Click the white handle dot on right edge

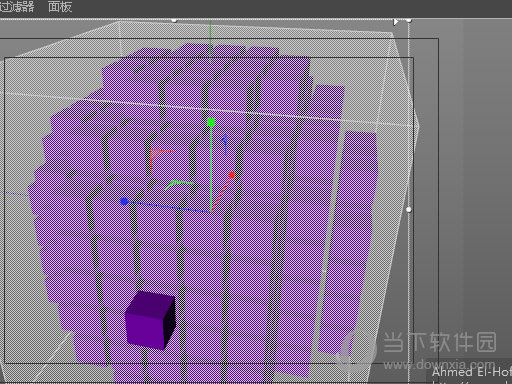409,210
